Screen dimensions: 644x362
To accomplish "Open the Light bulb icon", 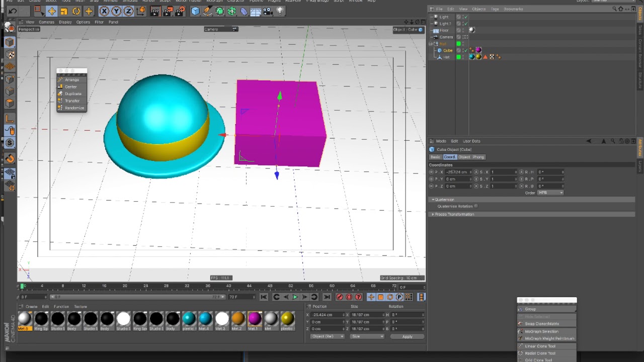I will (x=280, y=11).
